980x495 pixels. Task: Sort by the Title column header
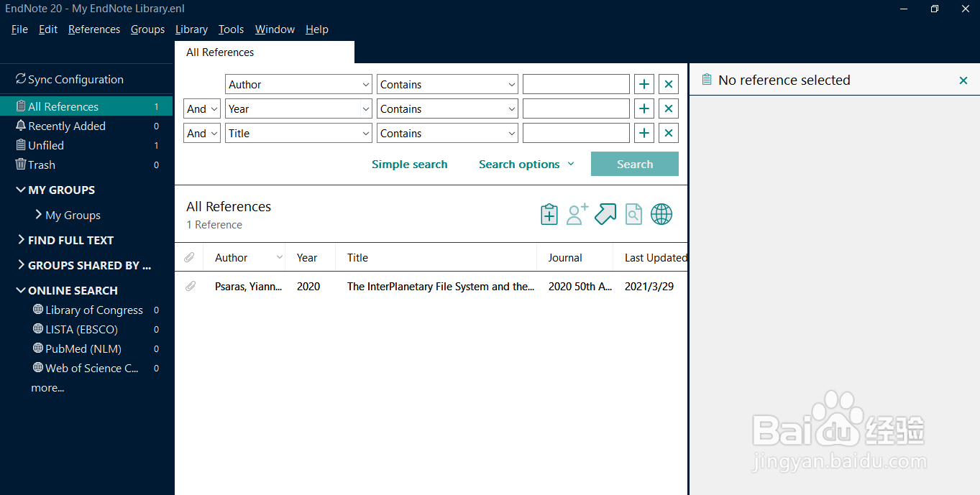tap(436, 257)
